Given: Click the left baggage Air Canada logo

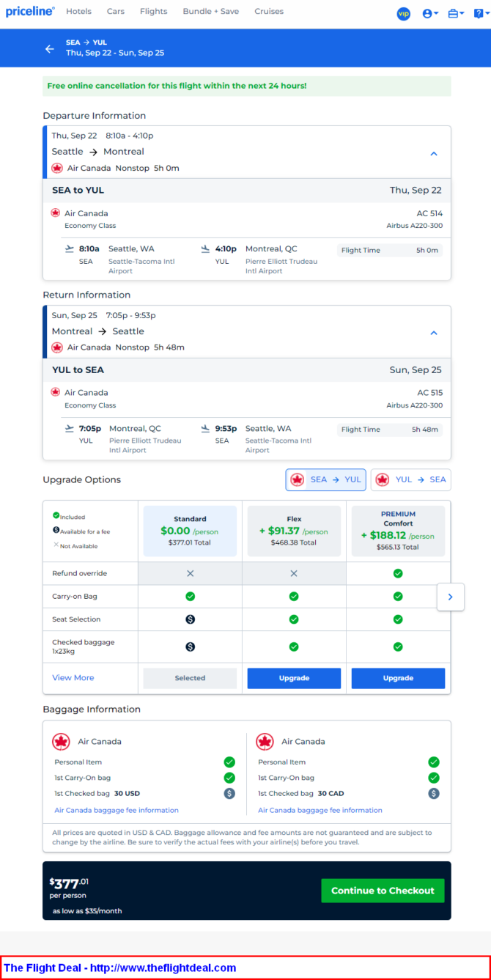Looking at the screenshot, I should [61, 742].
